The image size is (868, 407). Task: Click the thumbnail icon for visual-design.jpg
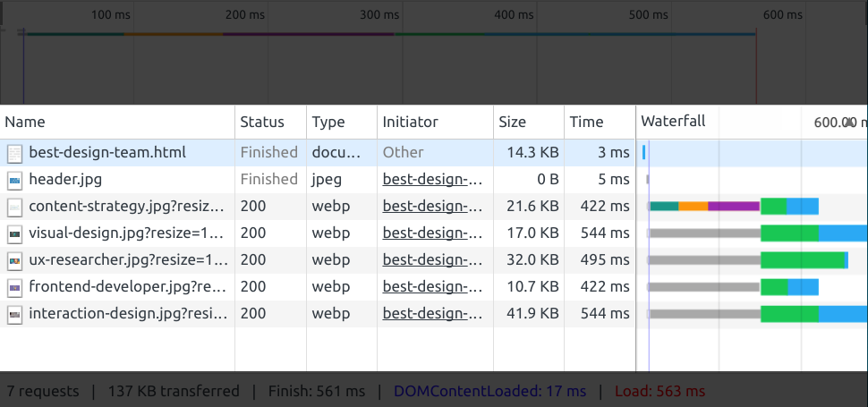tap(14, 233)
